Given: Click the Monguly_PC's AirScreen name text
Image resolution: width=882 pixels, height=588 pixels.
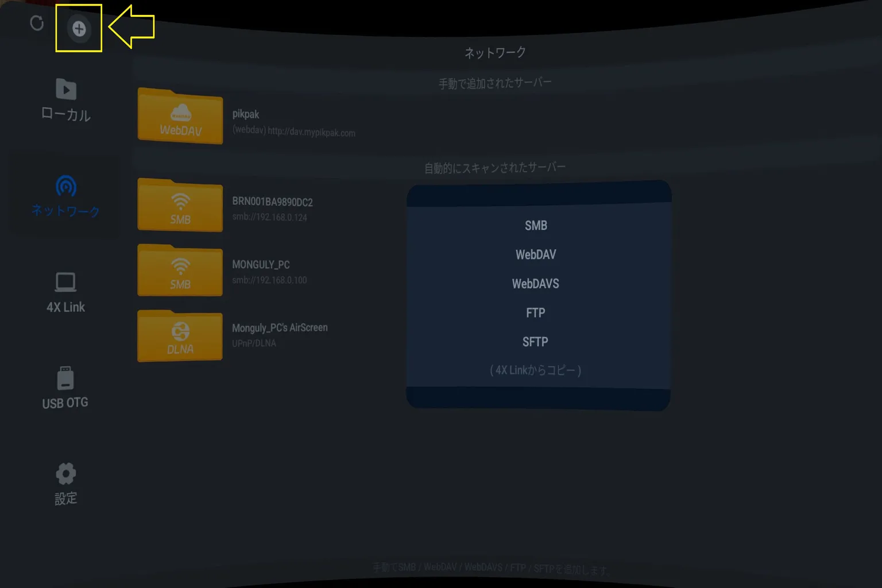Looking at the screenshot, I should 280,328.
